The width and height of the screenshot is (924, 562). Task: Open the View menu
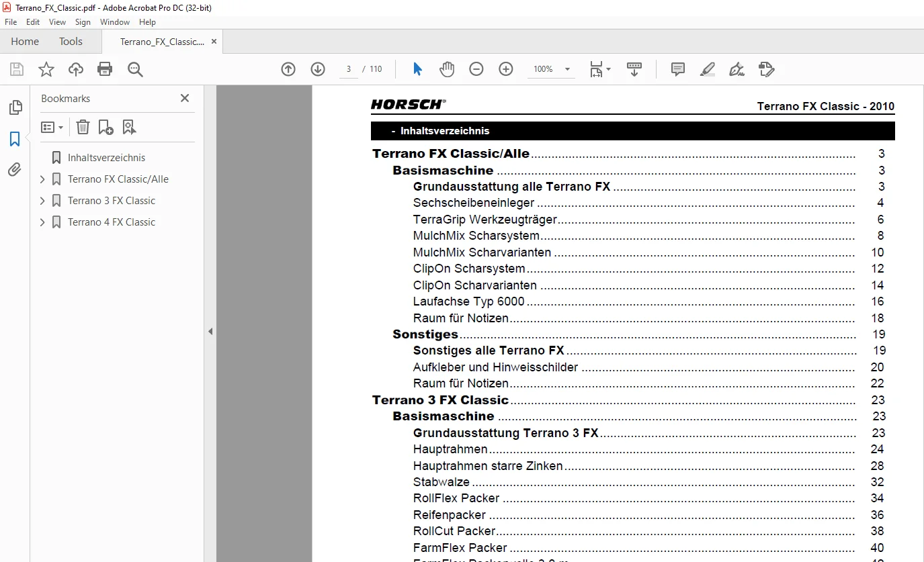coord(58,22)
